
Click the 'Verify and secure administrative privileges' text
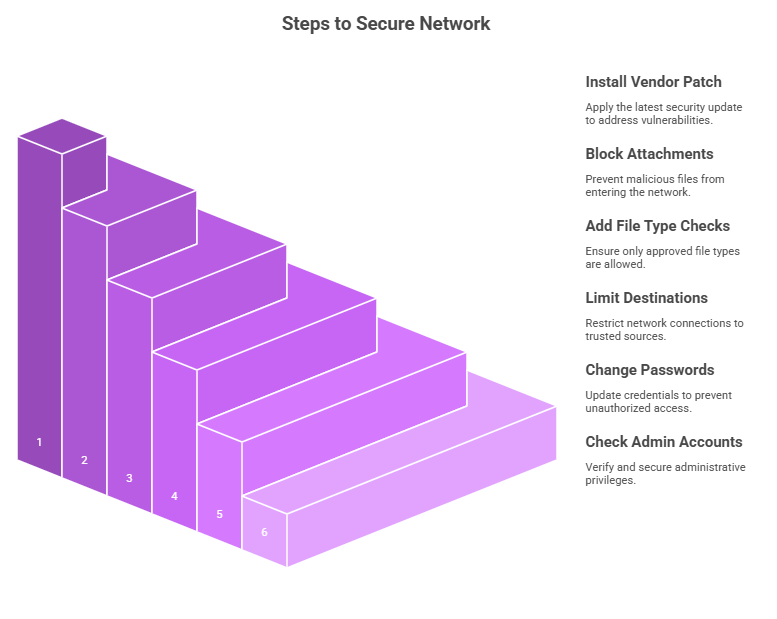[665, 473]
